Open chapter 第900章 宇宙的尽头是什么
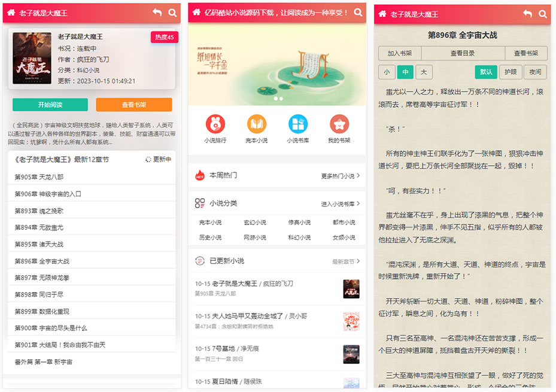 92,328
